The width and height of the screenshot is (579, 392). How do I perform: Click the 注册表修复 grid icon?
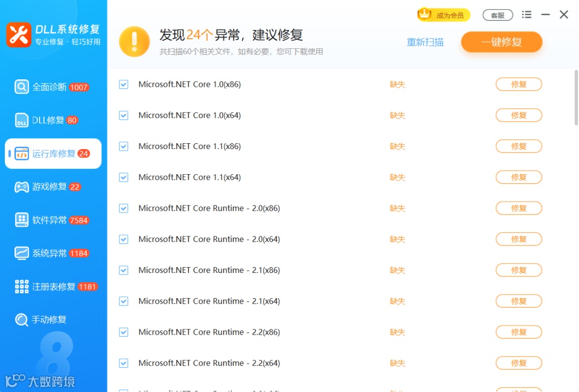point(21,286)
